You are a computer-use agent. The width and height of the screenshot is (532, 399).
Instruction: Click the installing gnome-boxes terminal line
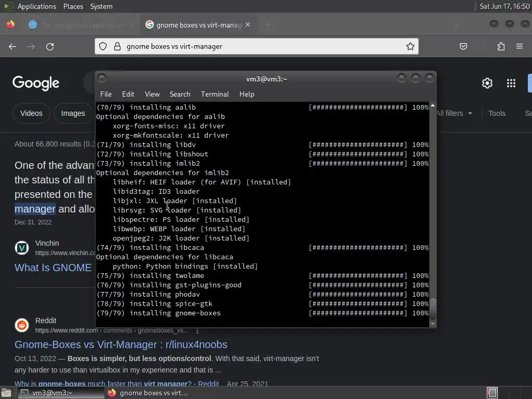[262, 313]
